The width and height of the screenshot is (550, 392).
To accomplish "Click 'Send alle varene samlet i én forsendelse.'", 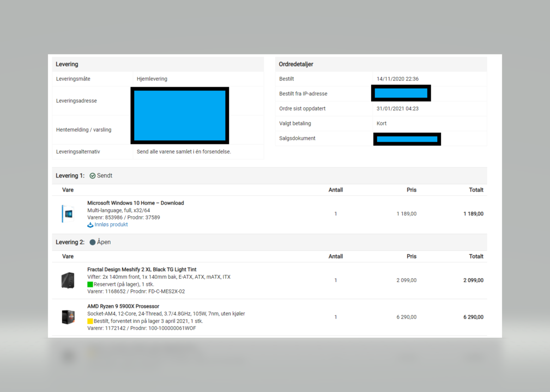I will pyautogui.click(x=184, y=152).
